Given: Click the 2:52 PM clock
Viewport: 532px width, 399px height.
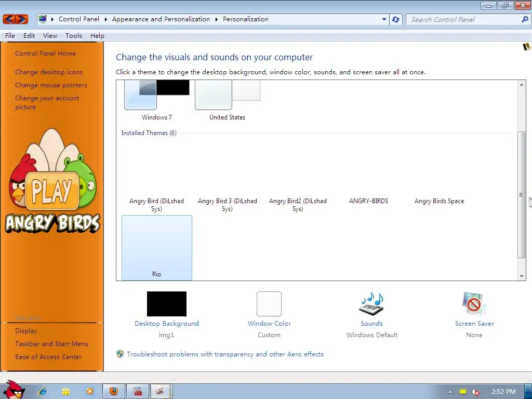Looking at the screenshot, I should 503,392.
